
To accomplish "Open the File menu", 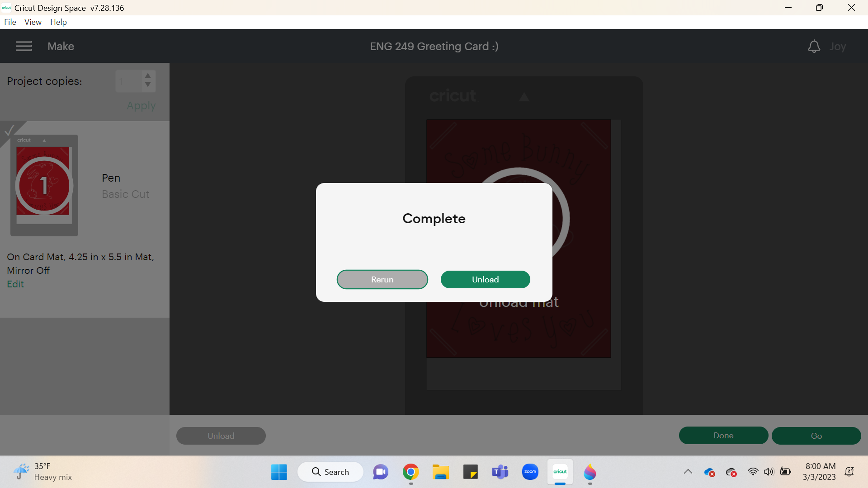I will coord(10,22).
